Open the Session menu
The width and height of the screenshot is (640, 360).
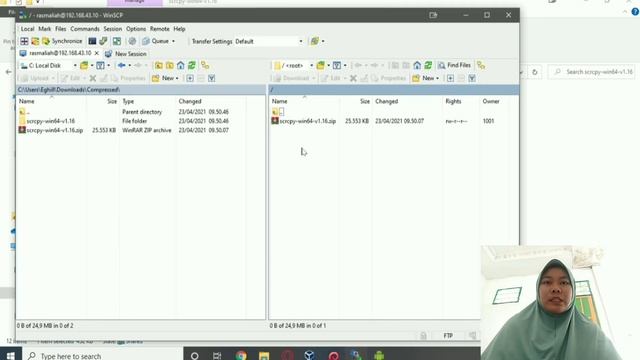click(112, 29)
